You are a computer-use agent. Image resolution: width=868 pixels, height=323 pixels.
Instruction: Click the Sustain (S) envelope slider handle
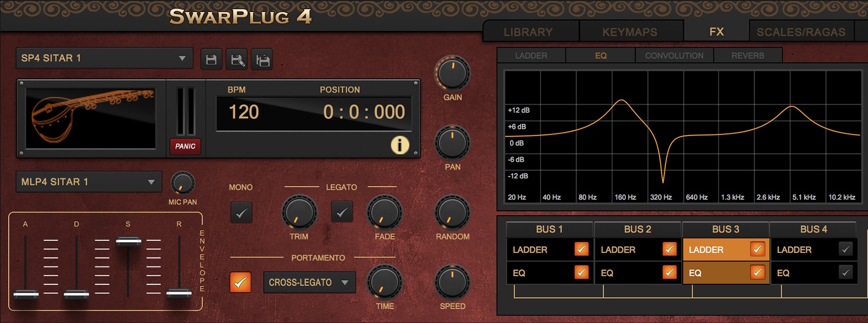point(128,241)
